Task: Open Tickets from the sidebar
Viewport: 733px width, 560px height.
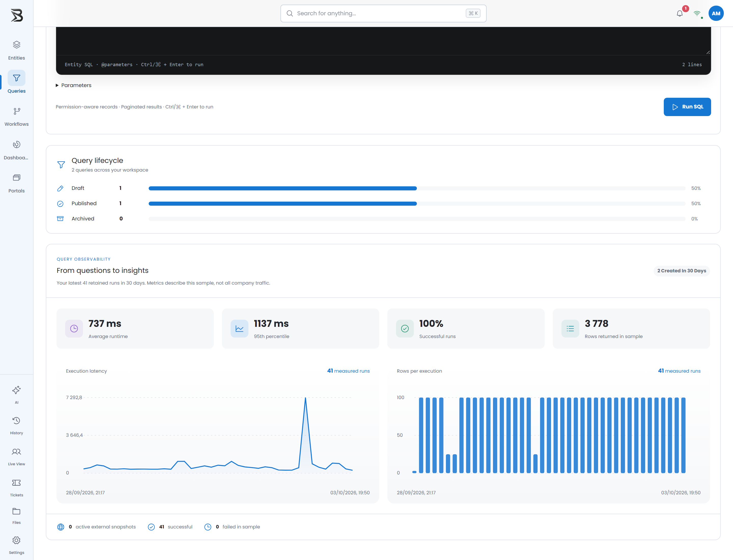Action: coord(16,488)
